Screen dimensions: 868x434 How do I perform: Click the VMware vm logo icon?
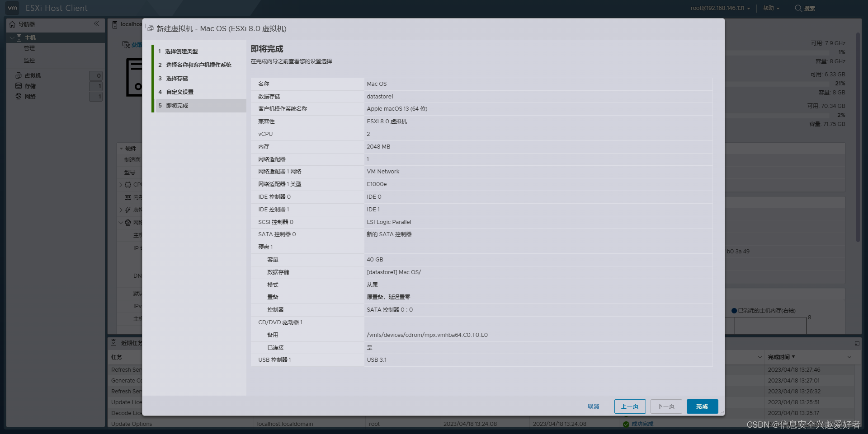pyautogui.click(x=12, y=8)
